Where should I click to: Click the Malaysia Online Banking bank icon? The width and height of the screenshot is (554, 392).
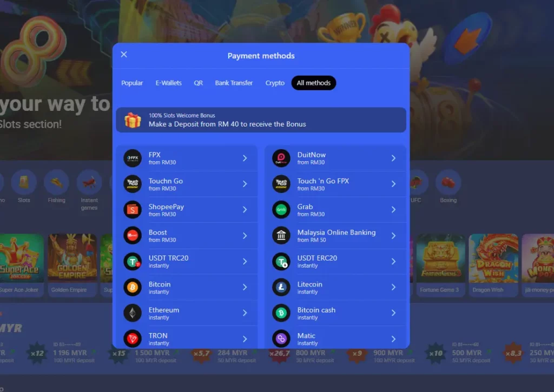[281, 236]
